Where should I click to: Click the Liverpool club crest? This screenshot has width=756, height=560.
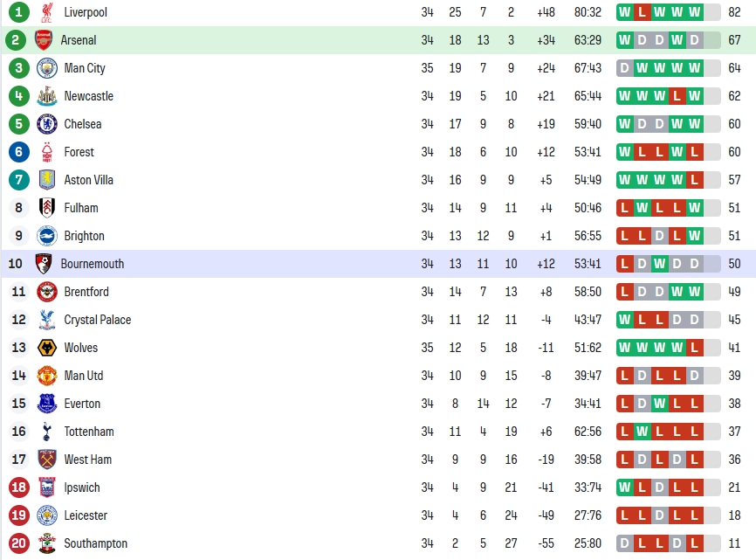click(47, 12)
